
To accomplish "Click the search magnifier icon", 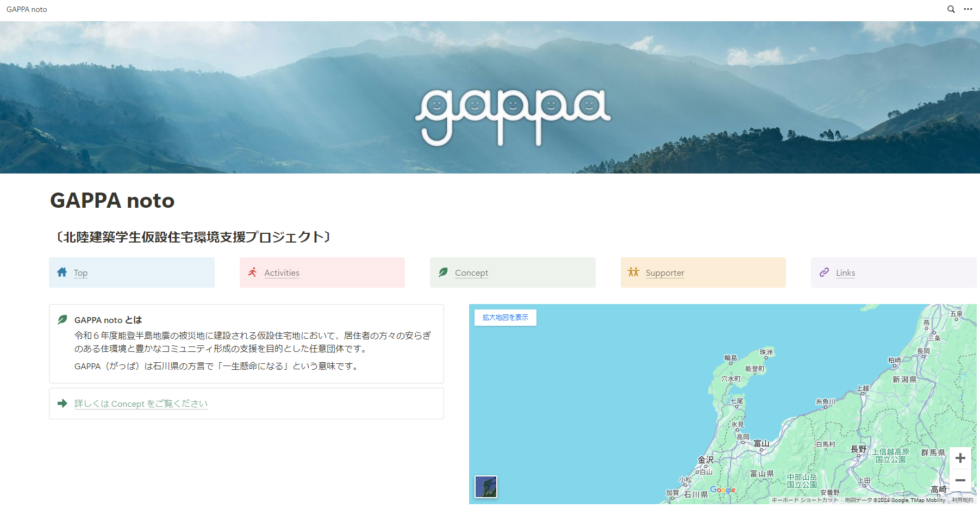I will pos(951,9).
